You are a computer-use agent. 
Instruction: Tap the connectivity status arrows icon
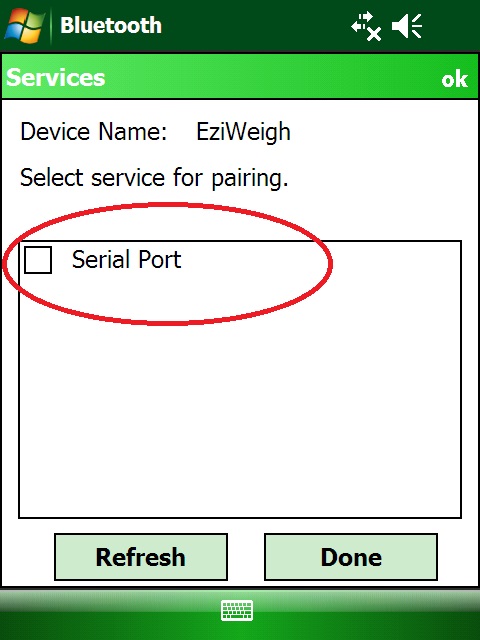(x=366, y=27)
